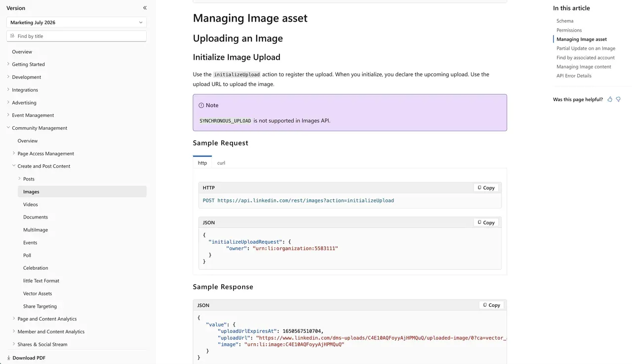632x364 pixels.
Task: Copy the JSON request code block
Action: (486, 222)
